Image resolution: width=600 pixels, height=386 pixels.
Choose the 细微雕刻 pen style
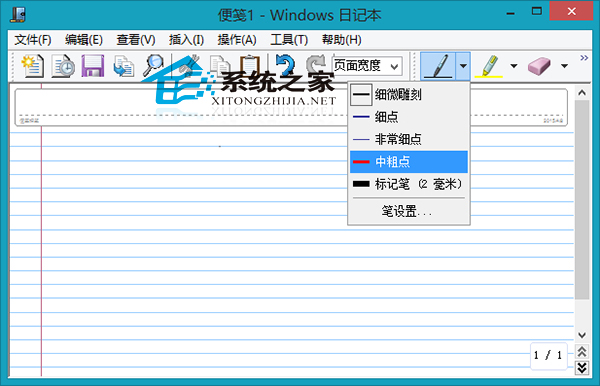pyautogui.click(x=409, y=94)
